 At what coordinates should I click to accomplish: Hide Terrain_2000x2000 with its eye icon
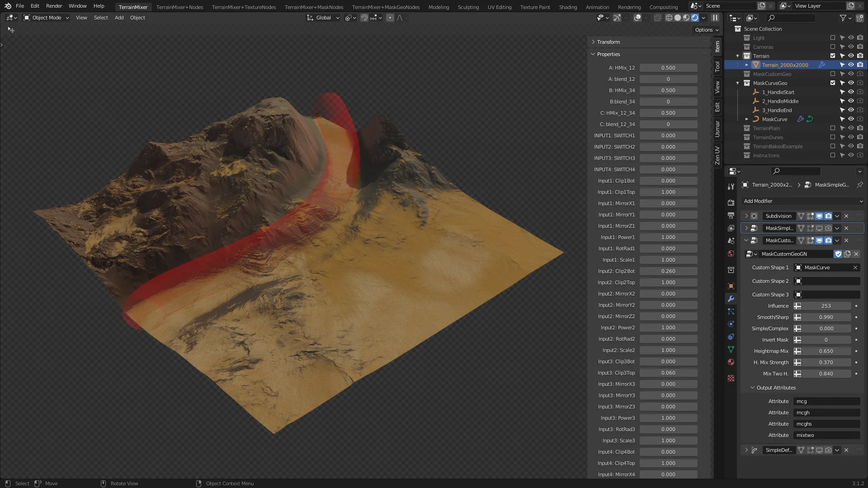coord(851,65)
